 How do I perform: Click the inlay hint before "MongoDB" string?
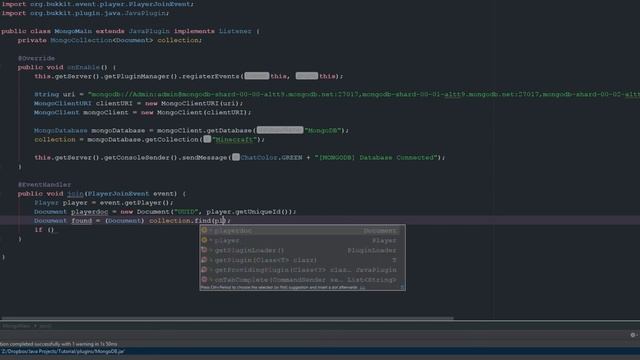(x=280, y=130)
